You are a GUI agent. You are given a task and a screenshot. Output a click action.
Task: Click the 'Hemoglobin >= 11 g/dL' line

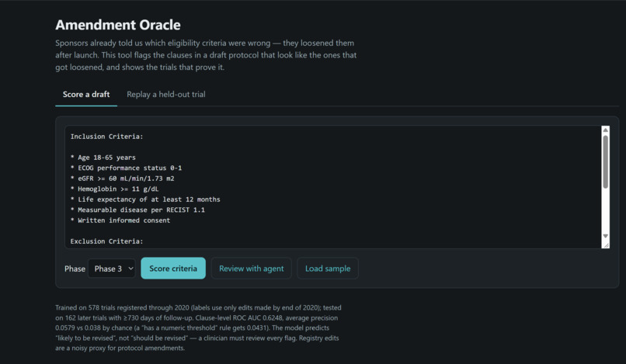115,189
